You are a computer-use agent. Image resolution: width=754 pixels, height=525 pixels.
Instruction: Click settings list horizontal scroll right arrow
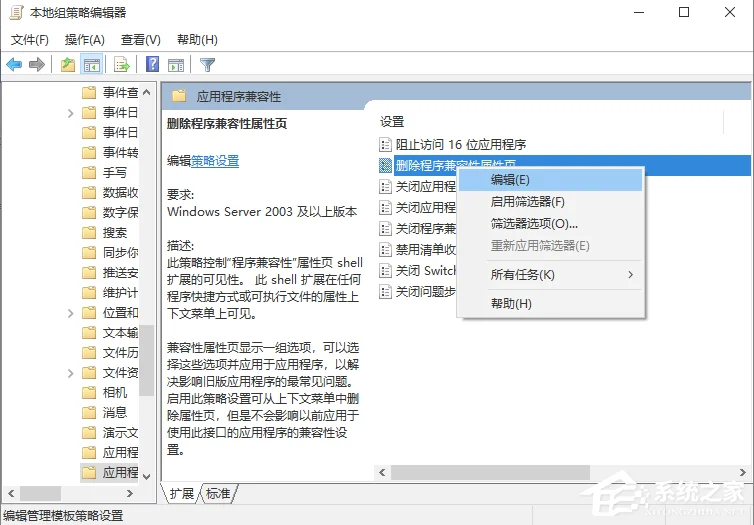742,473
